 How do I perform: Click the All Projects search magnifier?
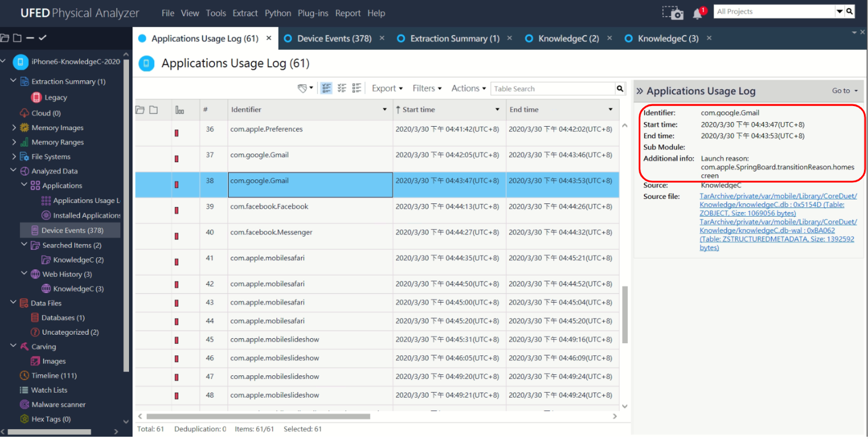[x=850, y=11]
